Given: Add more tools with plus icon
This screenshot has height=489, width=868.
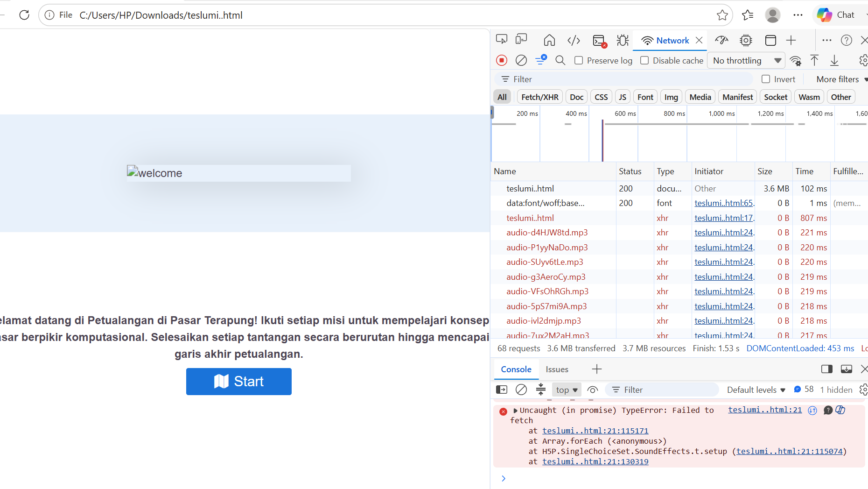Looking at the screenshot, I should (791, 40).
